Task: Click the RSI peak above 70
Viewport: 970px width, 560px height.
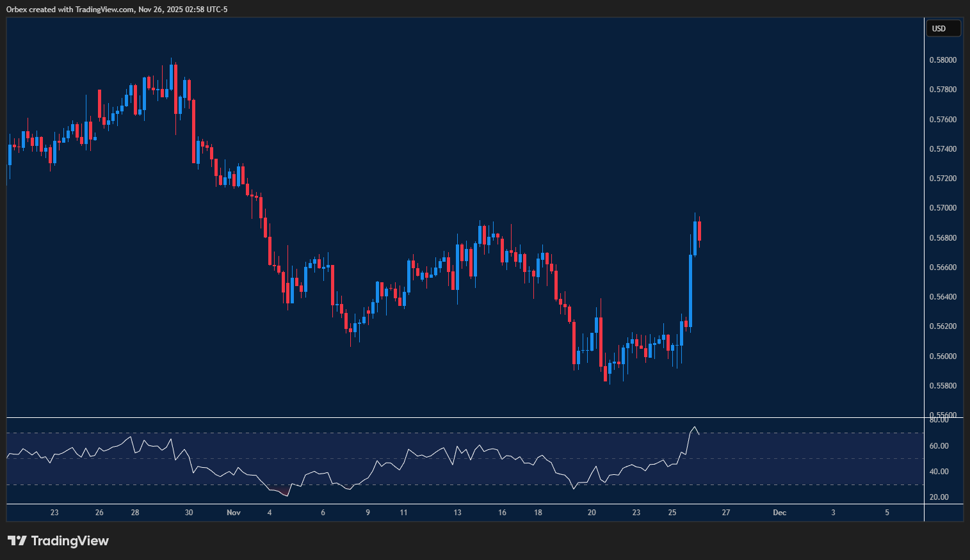Action: [x=695, y=428]
